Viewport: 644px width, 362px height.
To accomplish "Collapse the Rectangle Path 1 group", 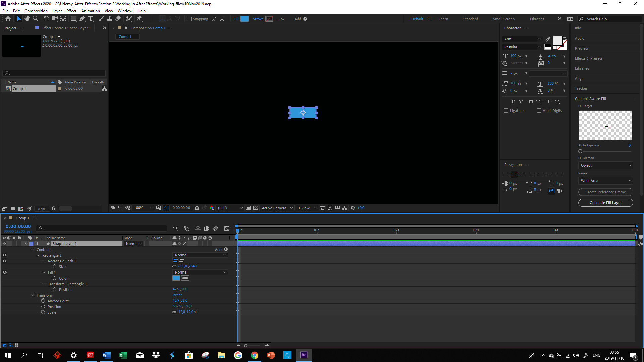I will (x=44, y=261).
